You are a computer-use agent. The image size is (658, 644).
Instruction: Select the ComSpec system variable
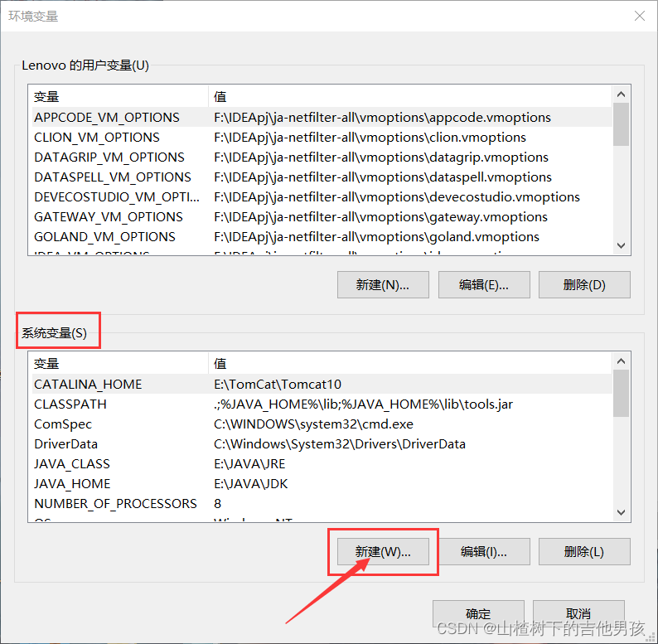[322, 424]
